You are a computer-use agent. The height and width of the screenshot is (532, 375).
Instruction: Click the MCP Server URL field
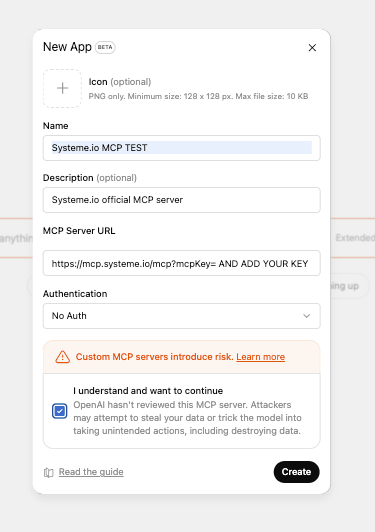pos(182,263)
